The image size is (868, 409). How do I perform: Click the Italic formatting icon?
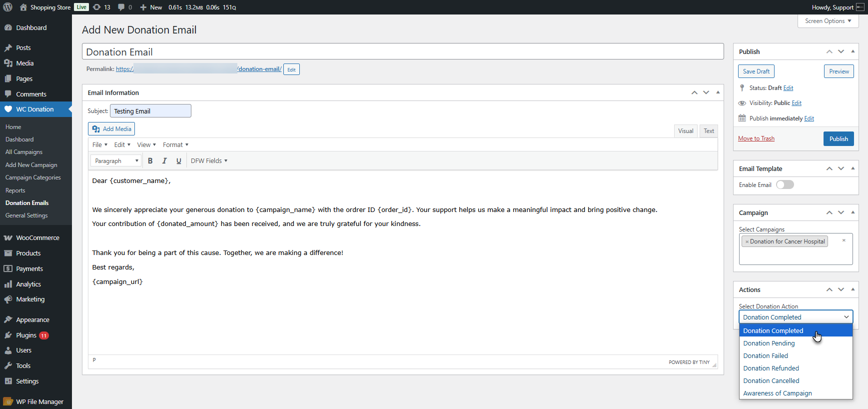point(164,161)
